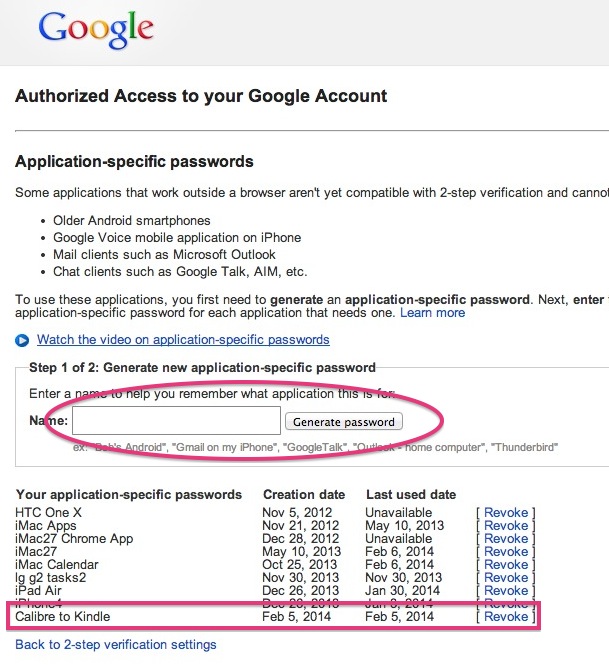Focus the application Name text field
The width and height of the screenshot is (609, 665).
(x=176, y=420)
